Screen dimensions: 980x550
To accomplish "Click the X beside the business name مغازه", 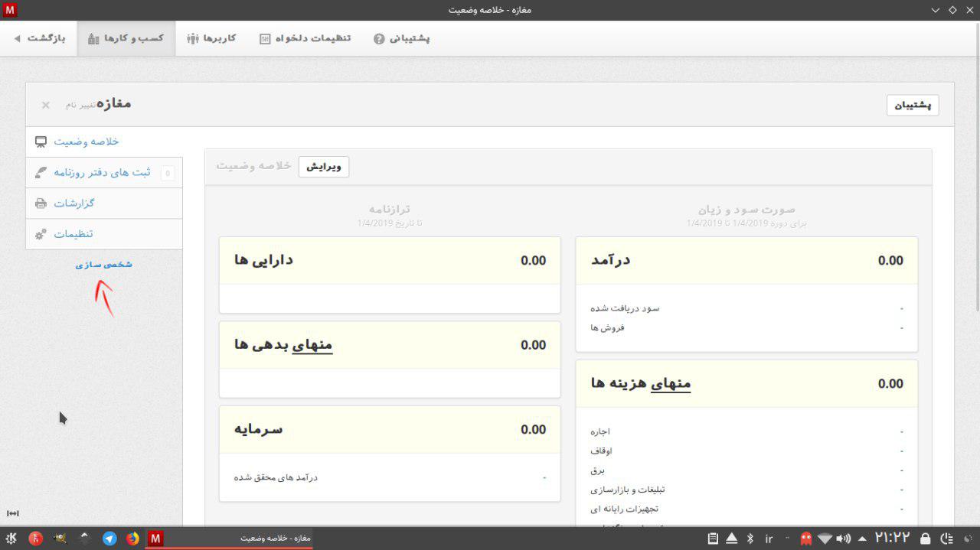I will [46, 105].
